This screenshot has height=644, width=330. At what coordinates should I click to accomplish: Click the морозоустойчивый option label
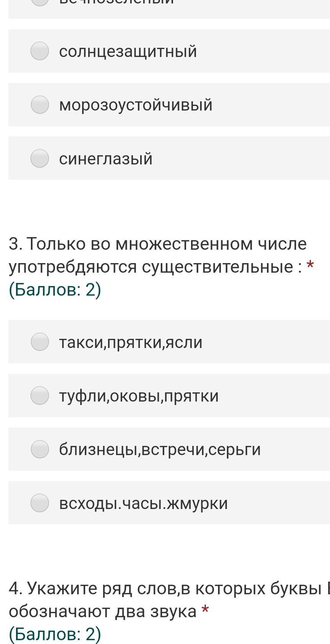click(136, 105)
